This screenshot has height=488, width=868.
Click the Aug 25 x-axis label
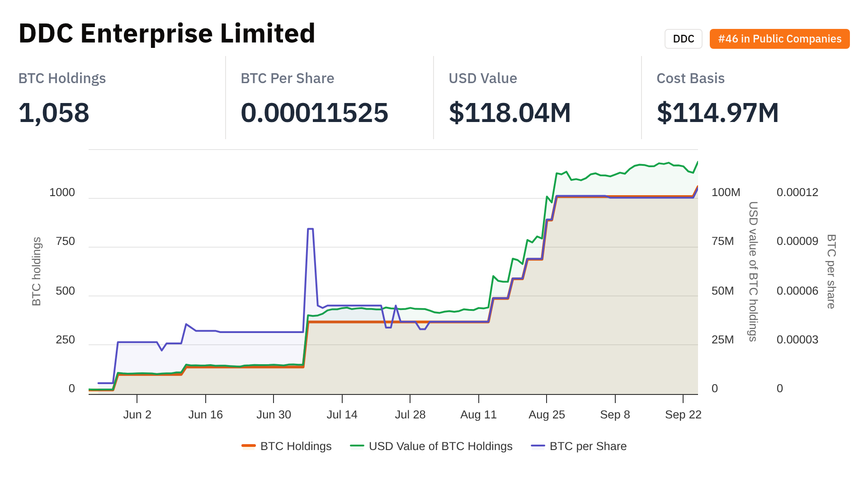[x=547, y=415]
